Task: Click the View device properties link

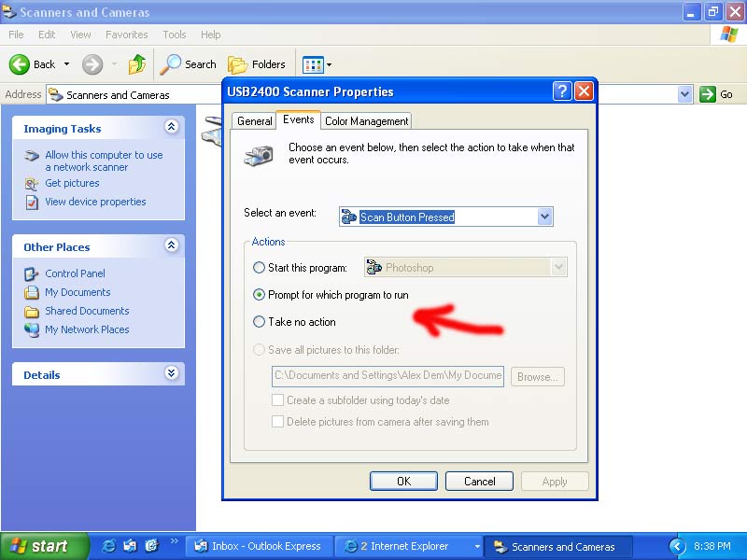Action: pyautogui.click(x=96, y=202)
